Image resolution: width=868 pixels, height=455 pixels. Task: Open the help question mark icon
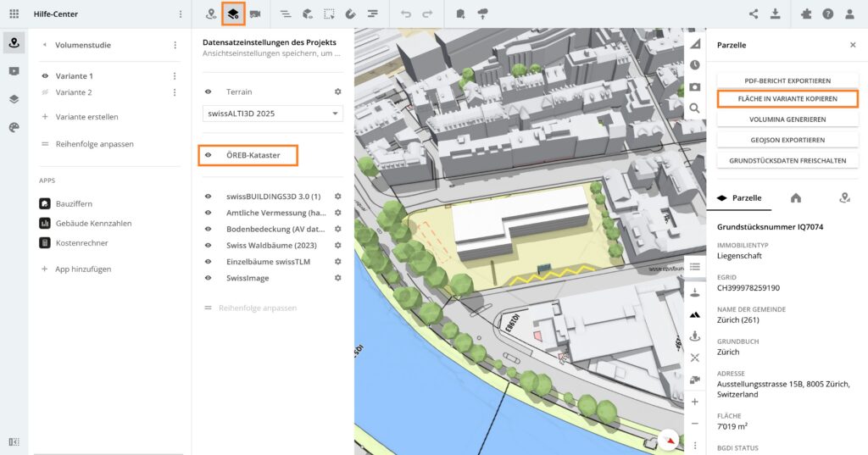(x=827, y=14)
